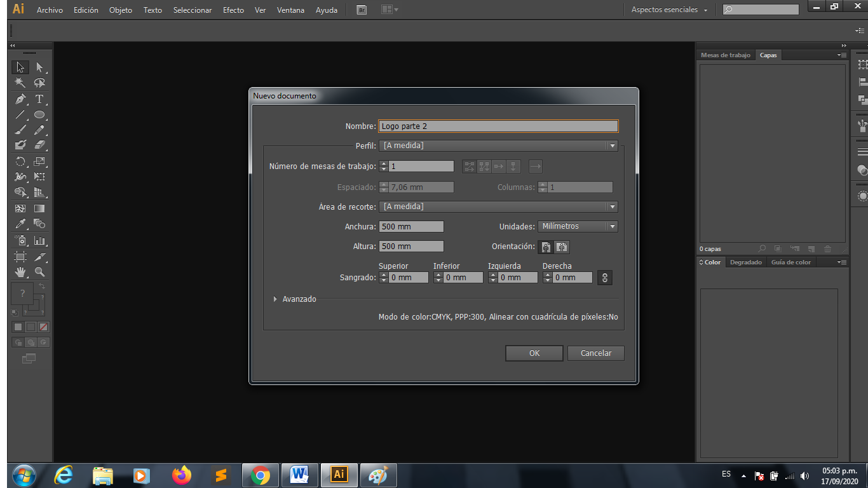This screenshot has height=488, width=868.
Task: Increase number of artboards with stepper
Action: tap(383, 164)
